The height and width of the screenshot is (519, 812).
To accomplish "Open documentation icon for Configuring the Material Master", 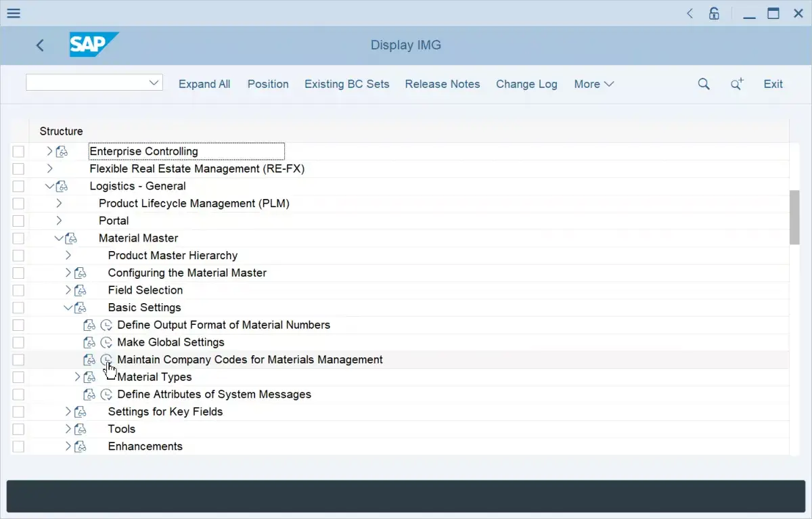I will point(81,273).
